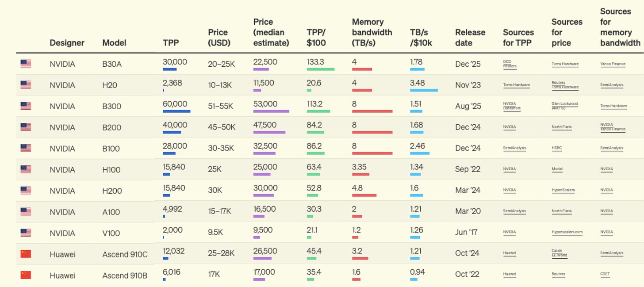Click the US flag in the A100 row
Screen dimensions: 644x287
(26, 211)
